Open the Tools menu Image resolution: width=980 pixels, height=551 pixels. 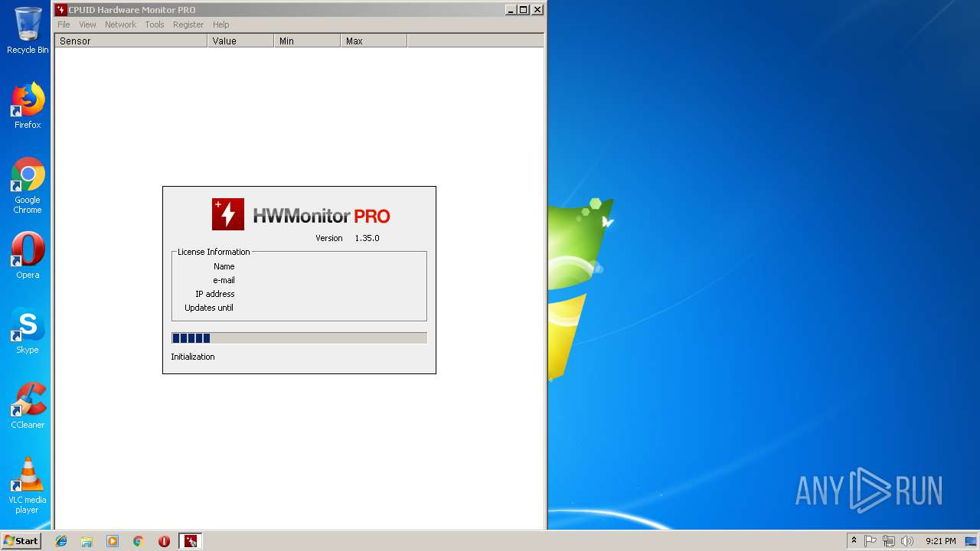pos(155,24)
